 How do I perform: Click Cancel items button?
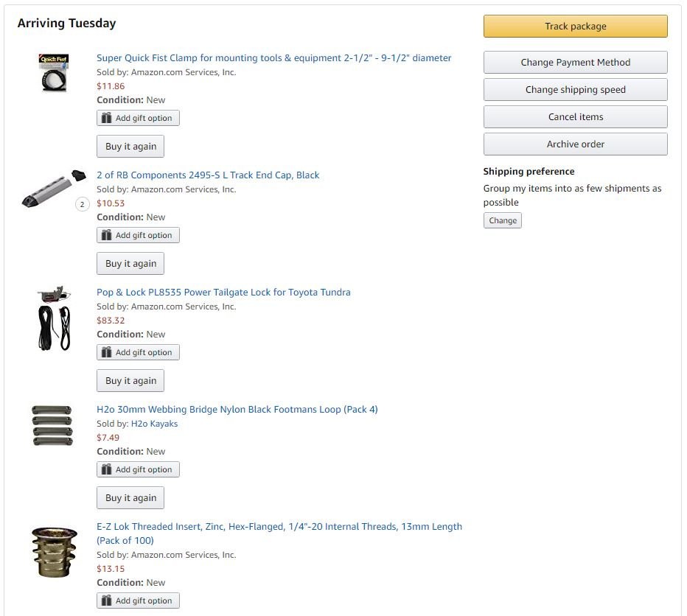pos(575,116)
